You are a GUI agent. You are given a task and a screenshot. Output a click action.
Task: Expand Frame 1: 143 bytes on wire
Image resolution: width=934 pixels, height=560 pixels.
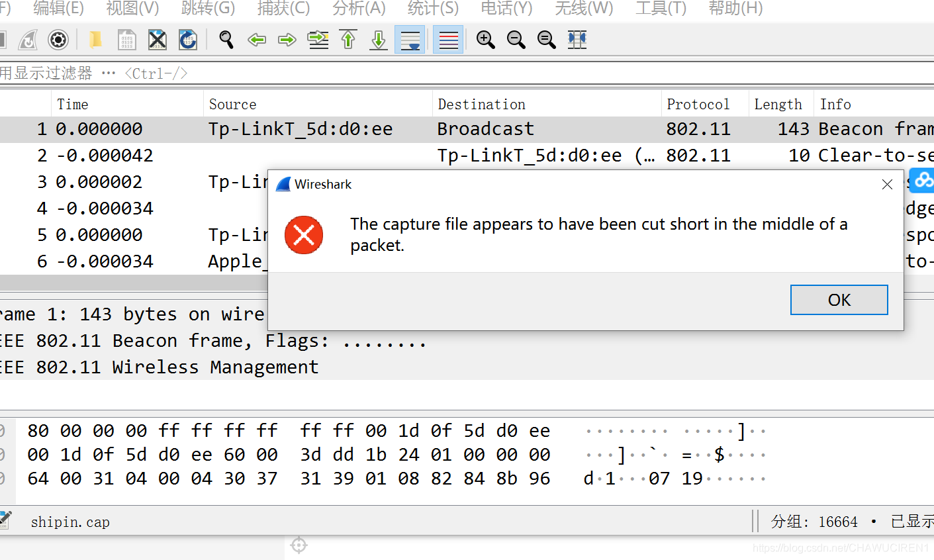click(134, 314)
